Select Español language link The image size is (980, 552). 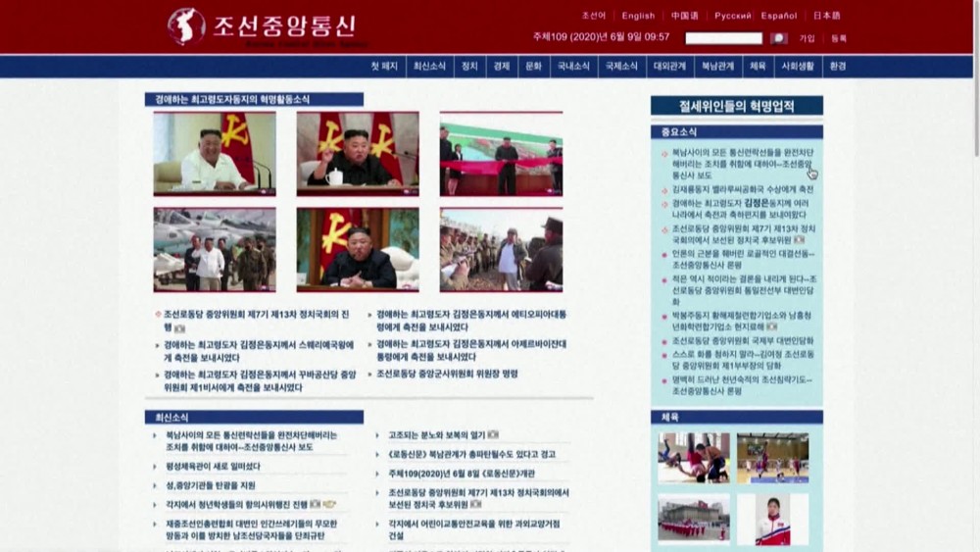(779, 16)
